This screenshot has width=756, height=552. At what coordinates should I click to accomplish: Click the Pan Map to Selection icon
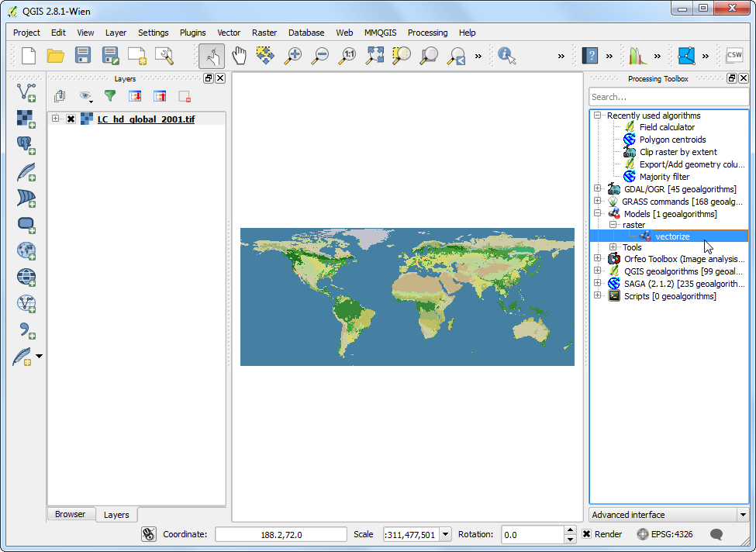coord(265,56)
